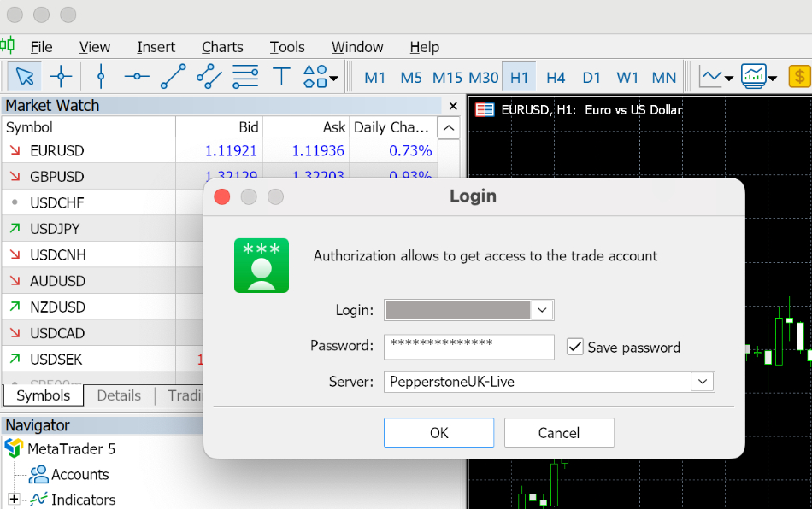Select the USDJPY symbol row
The image size is (812, 509).
tap(103, 229)
